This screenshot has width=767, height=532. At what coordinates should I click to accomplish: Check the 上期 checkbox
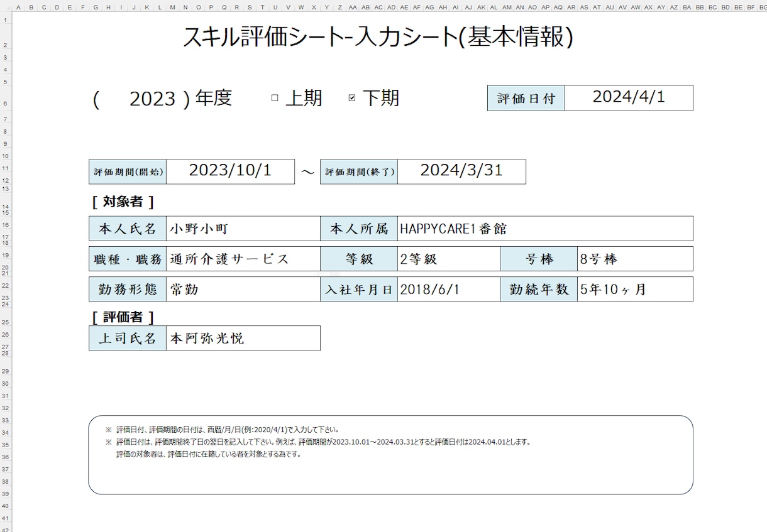pos(275,98)
